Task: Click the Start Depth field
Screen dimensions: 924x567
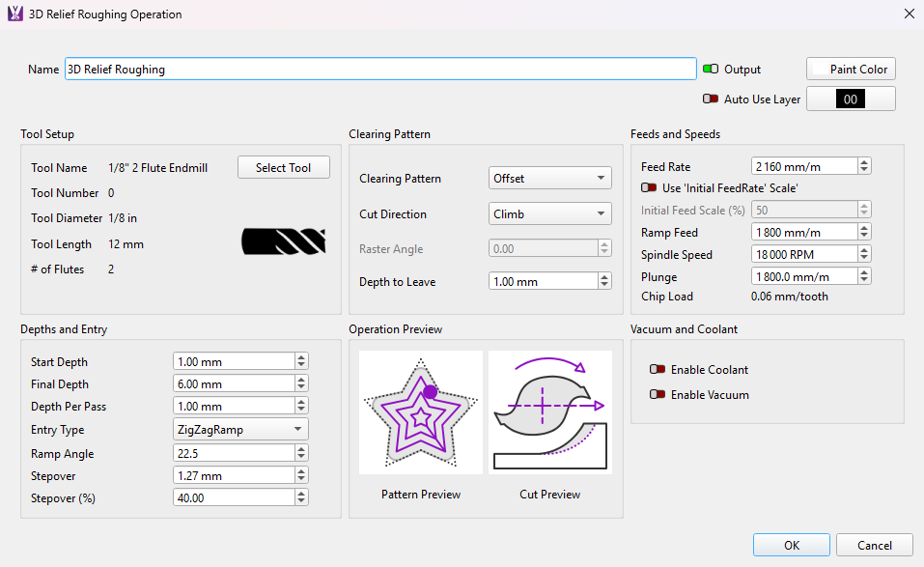Action: [234, 361]
